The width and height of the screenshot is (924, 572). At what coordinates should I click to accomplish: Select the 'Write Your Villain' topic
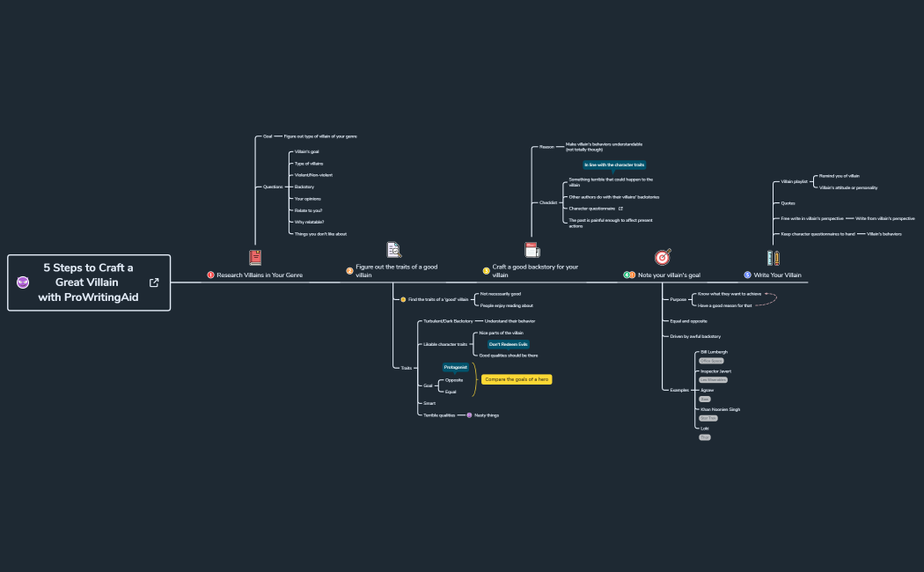[x=777, y=275]
